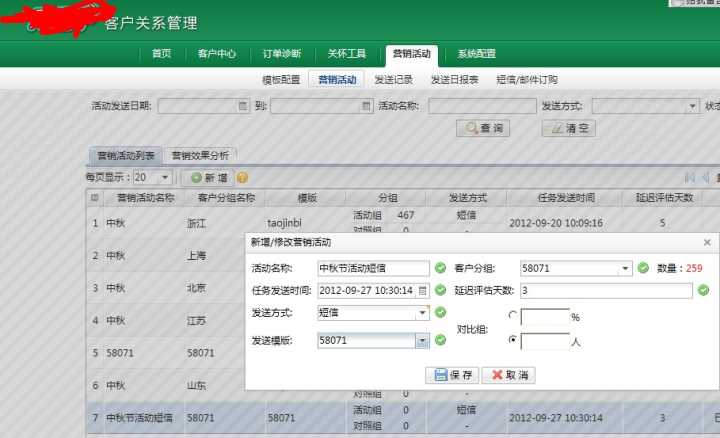Close the 新增/修改营销活动 dialog
Image resolution: width=720 pixels, height=438 pixels.
coord(707,242)
